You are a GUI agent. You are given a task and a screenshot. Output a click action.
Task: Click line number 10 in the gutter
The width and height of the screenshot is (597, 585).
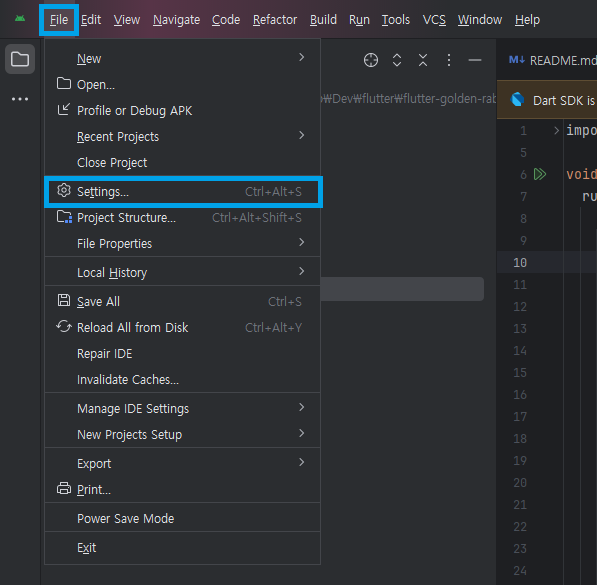tap(520, 262)
